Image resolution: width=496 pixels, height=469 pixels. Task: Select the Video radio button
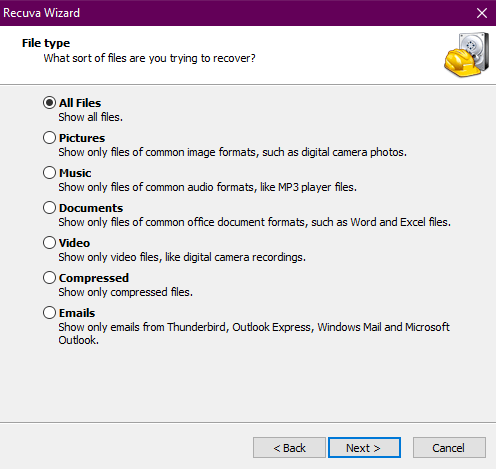[49, 243]
